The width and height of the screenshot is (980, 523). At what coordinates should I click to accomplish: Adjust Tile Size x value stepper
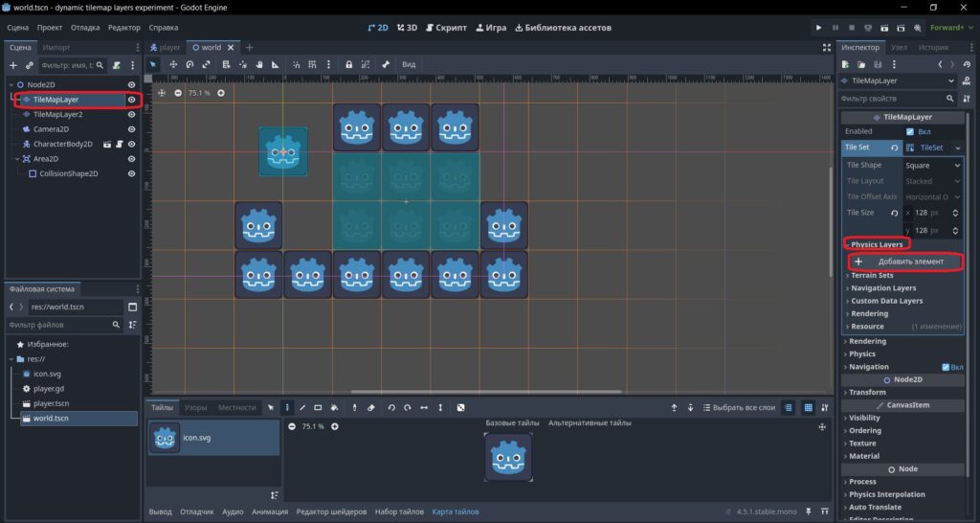coord(955,213)
